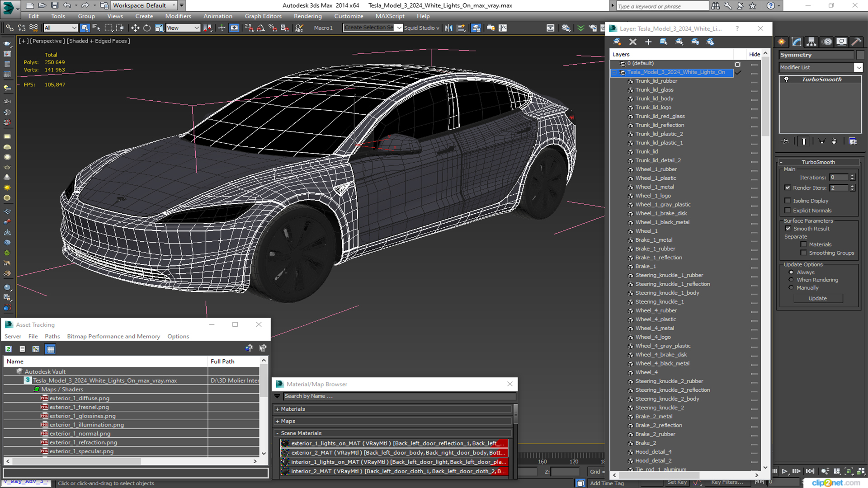Open the Hierarchy tab in the command panel

click(x=811, y=42)
